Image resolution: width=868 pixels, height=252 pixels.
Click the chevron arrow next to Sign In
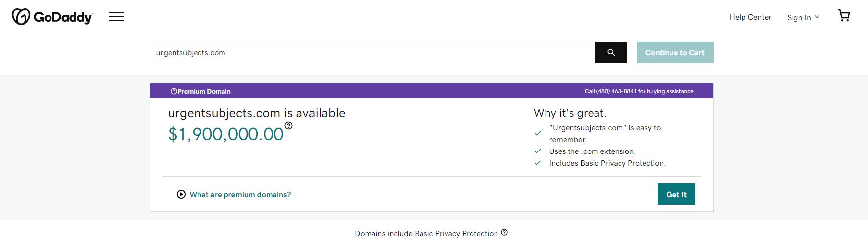(817, 17)
